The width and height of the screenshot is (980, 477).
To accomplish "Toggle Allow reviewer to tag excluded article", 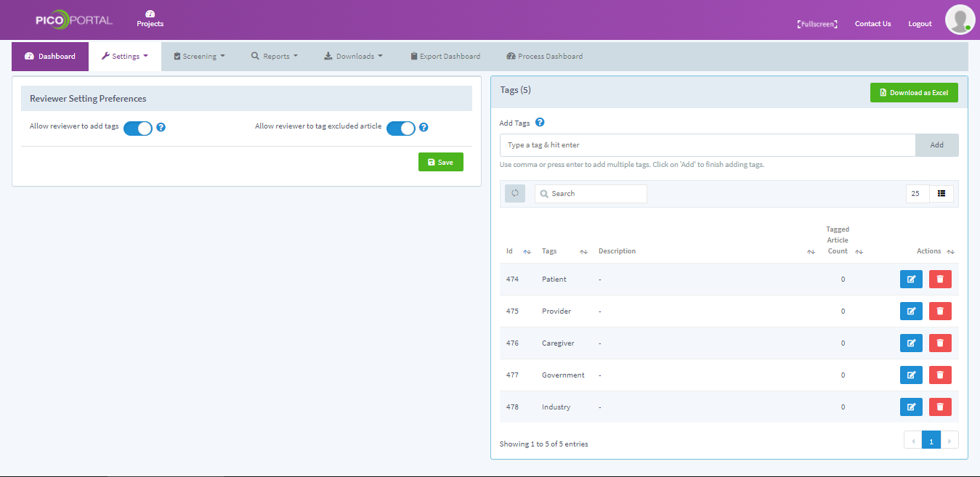I will pyautogui.click(x=400, y=129).
